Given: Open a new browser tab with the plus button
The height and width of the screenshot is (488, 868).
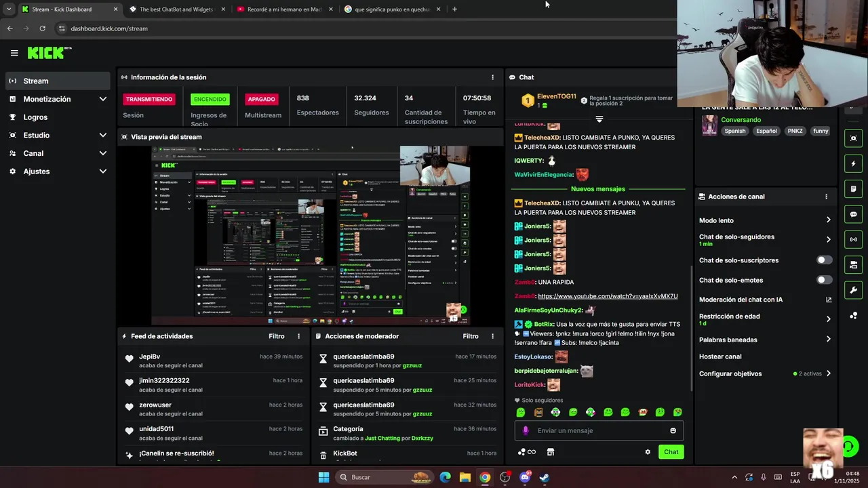Looking at the screenshot, I should click(x=454, y=9).
